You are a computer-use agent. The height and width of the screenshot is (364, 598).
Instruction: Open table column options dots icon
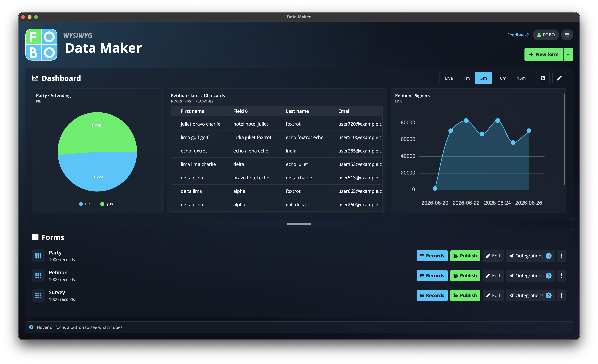174,111
